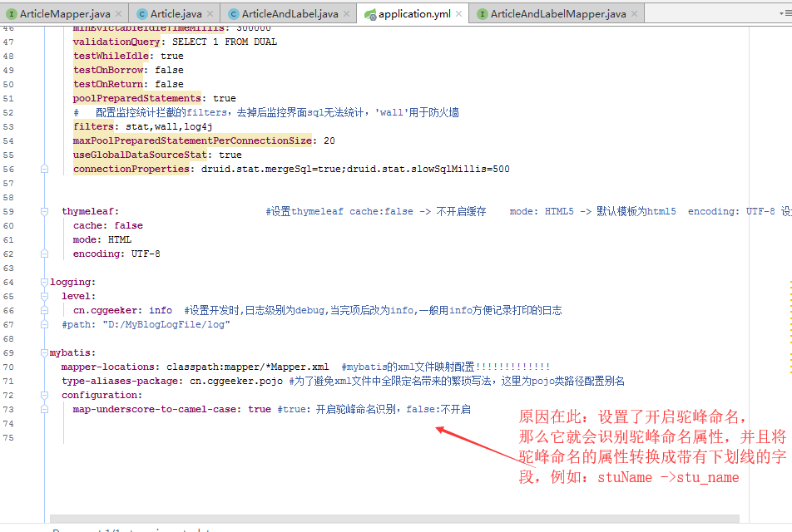Show the hidden editor tabs list

pyautogui.click(x=785, y=13)
